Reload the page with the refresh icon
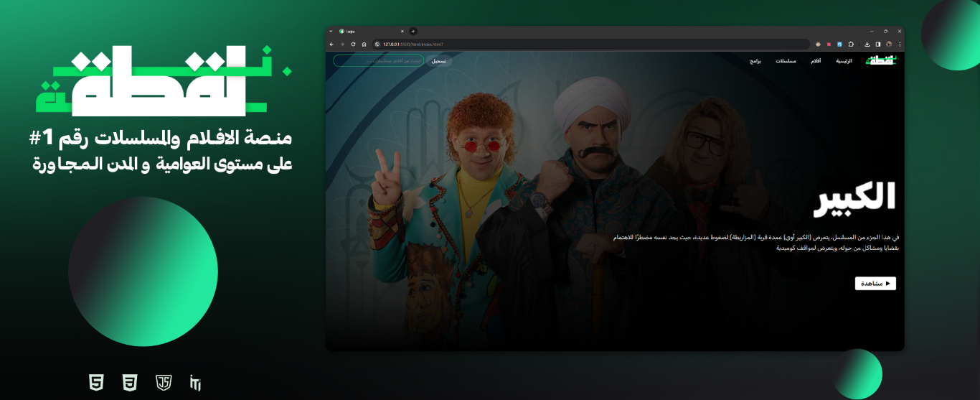 point(353,45)
